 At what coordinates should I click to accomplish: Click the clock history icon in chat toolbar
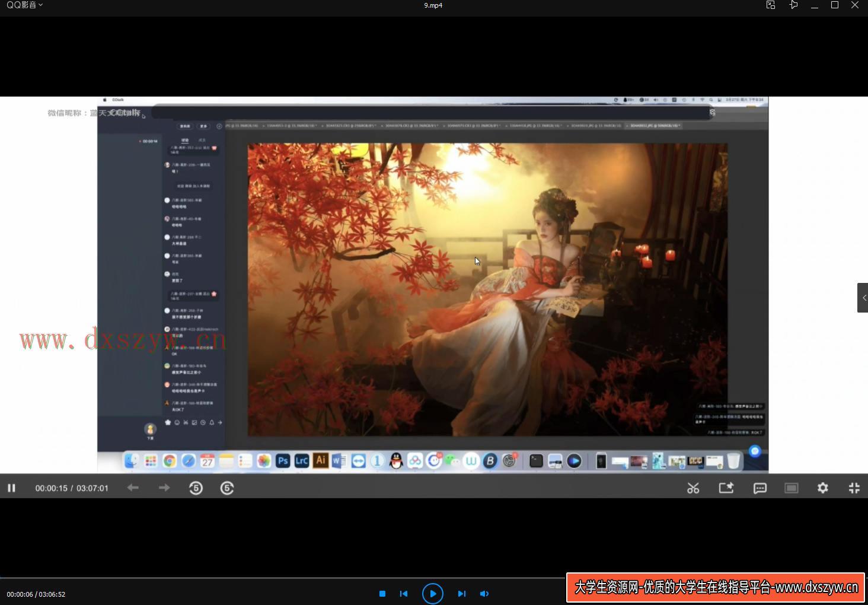pos(203,422)
